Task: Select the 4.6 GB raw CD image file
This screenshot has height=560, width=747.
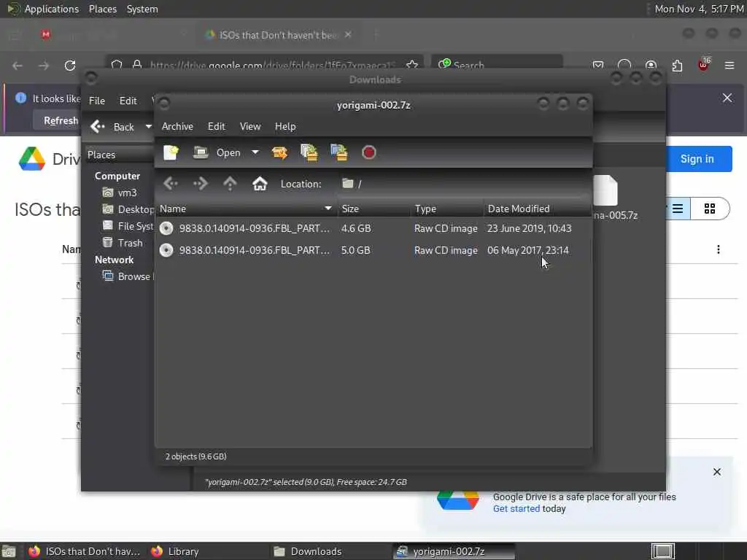Action: click(x=373, y=228)
